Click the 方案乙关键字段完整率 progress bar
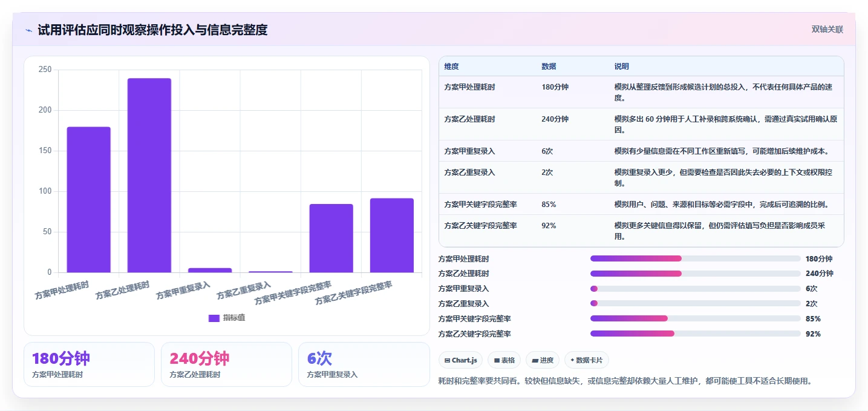This screenshot has width=868, height=411. (696, 334)
